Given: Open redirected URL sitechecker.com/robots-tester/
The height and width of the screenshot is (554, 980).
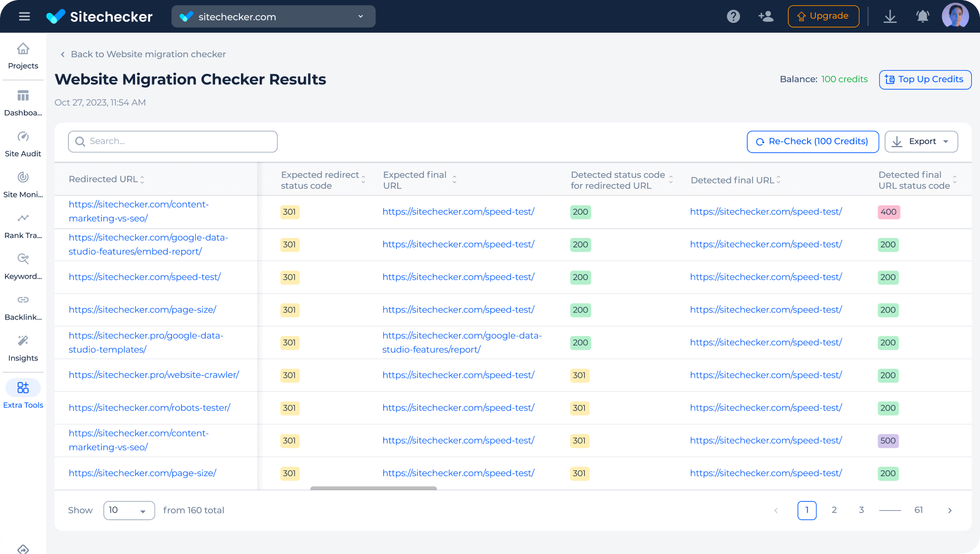Looking at the screenshot, I should [150, 407].
